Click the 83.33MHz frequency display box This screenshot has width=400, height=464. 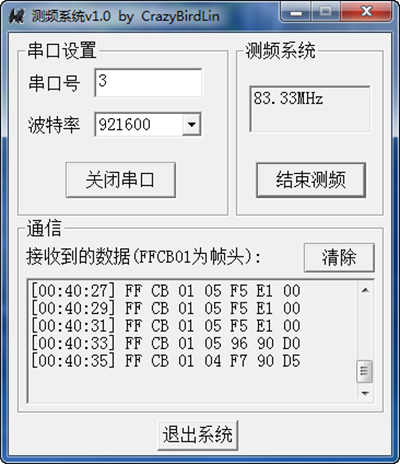tap(310, 109)
